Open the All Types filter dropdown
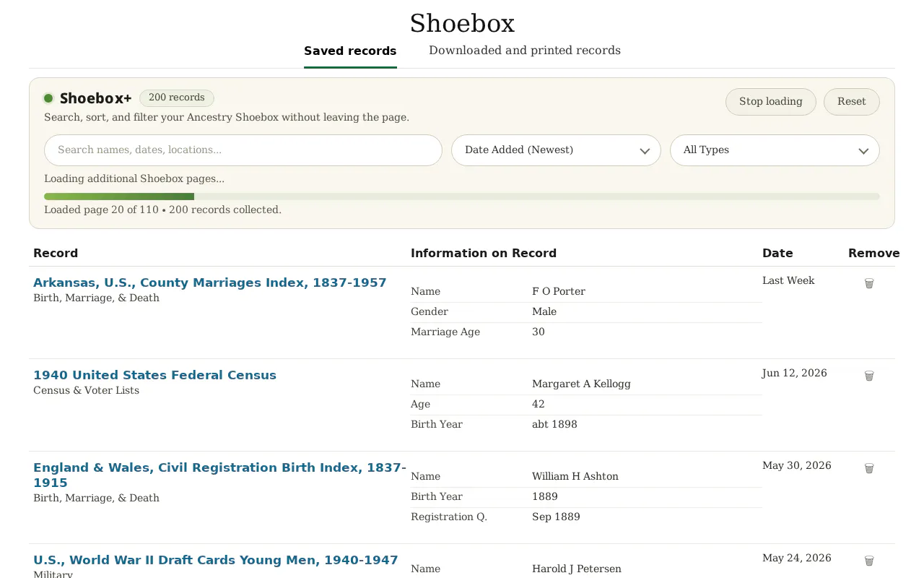 coord(775,150)
